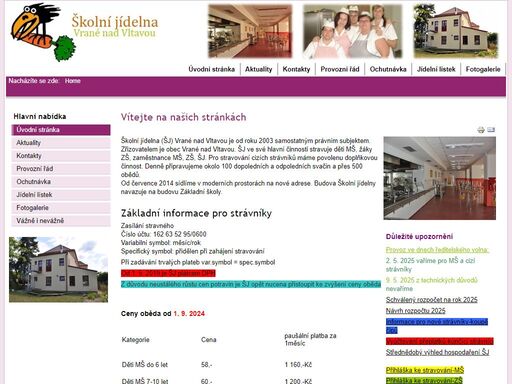The image size is (512, 384).
Task: Click Hlavní nabídka sidebar heading
Action: point(40,116)
